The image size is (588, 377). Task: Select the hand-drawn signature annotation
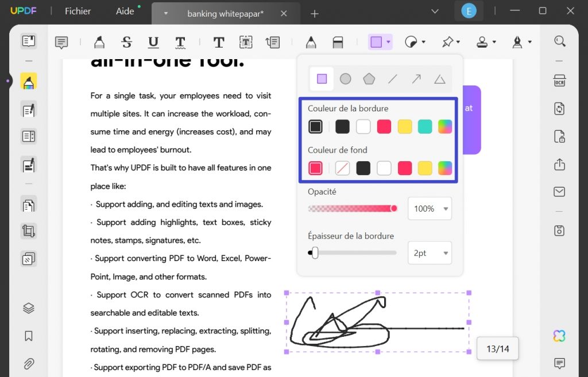[x=378, y=322]
